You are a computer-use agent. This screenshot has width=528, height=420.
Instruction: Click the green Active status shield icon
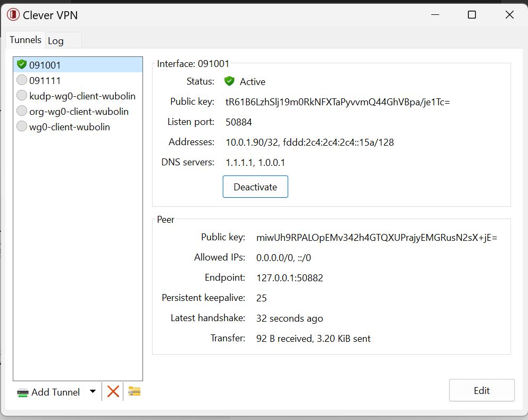[x=229, y=81]
